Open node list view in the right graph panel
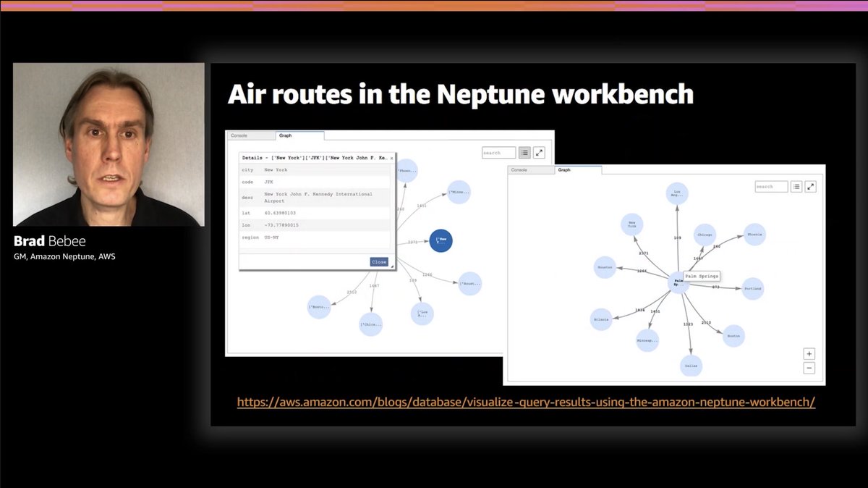Viewport: 868px width, 488px height. 796,186
